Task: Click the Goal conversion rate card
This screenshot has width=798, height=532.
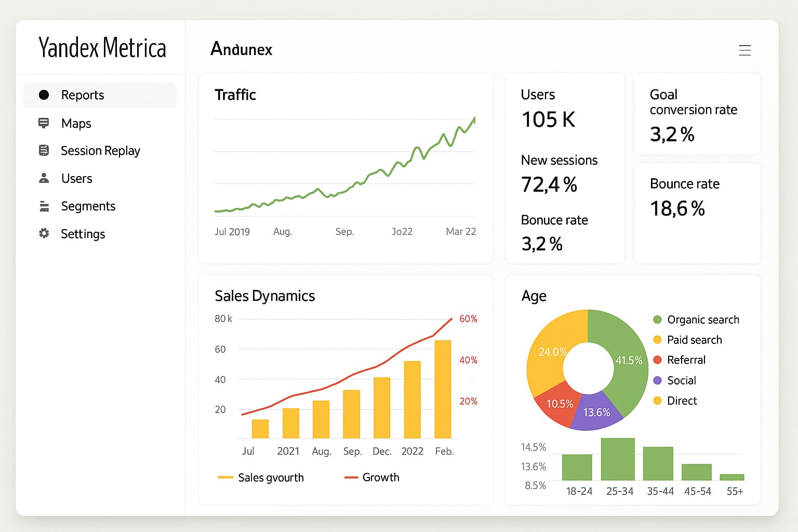Action: coord(697,114)
